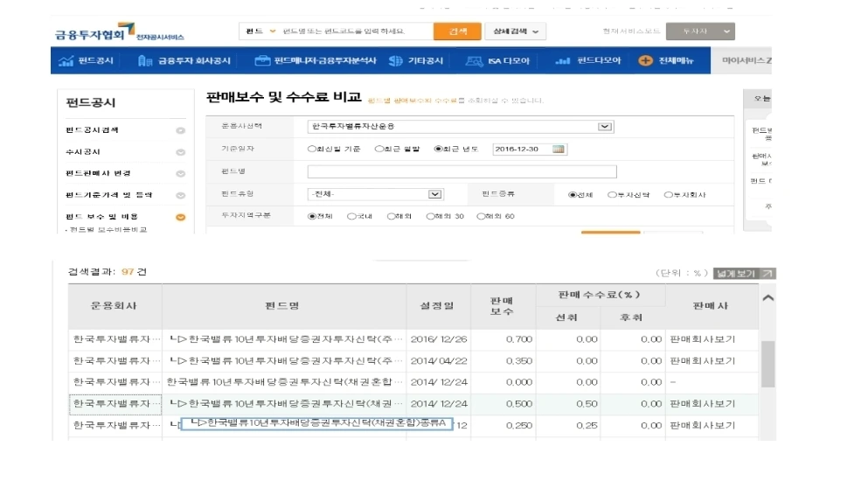868x481 pixels.
Task: Open the 펀드 search category dropdown
Action: click(x=260, y=31)
